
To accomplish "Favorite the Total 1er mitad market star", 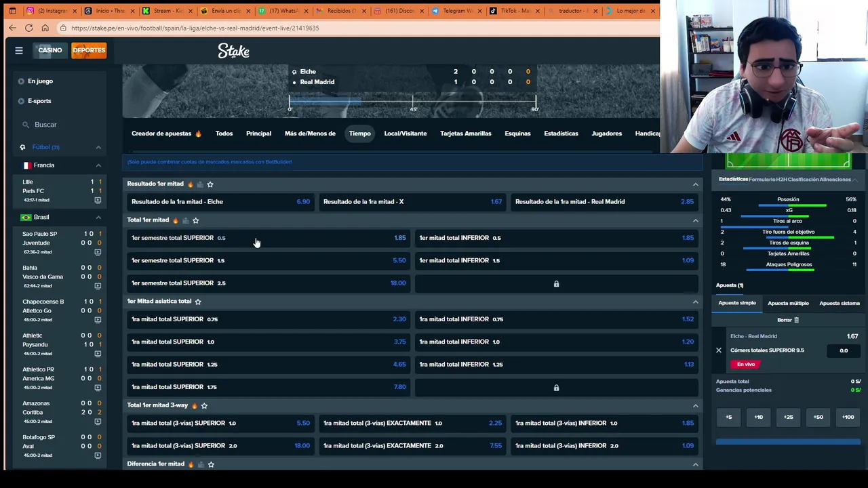I will [195, 220].
